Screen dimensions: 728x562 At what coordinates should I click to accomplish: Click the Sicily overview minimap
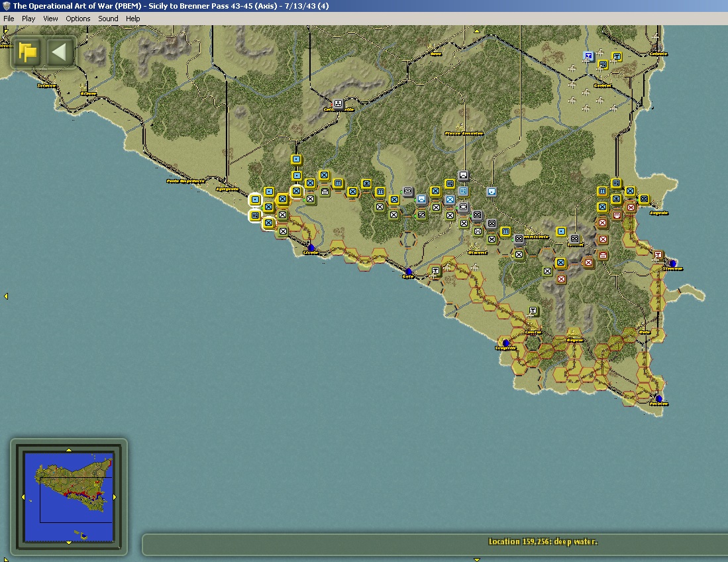pos(69,496)
